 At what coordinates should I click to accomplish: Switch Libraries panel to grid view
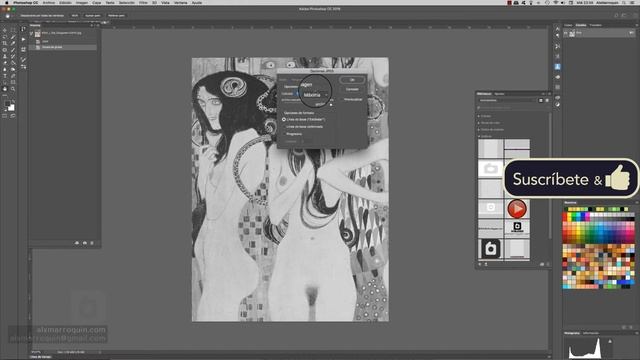pyautogui.click(x=541, y=100)
